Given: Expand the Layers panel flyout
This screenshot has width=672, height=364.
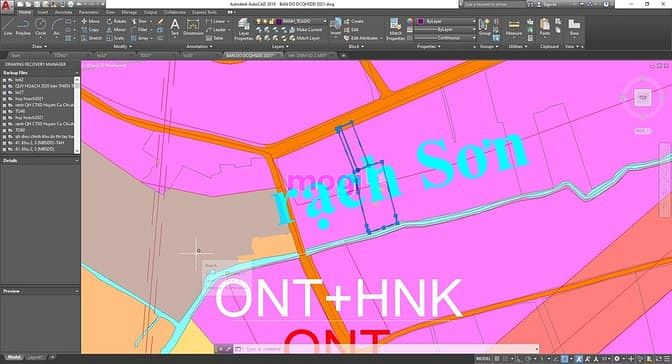Looking at the screenshot, I should coord(279,46).
